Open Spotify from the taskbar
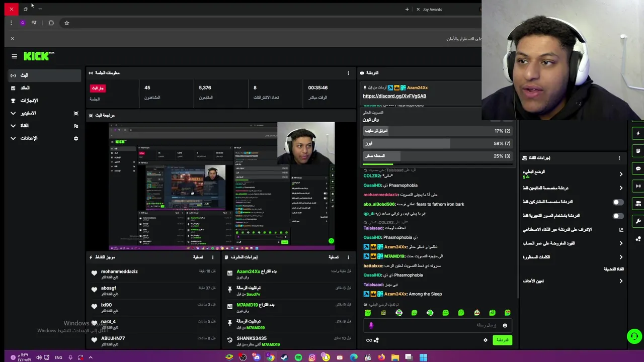Image resolution: width=644 pixels, height=362 pixels. click(298, 357)
